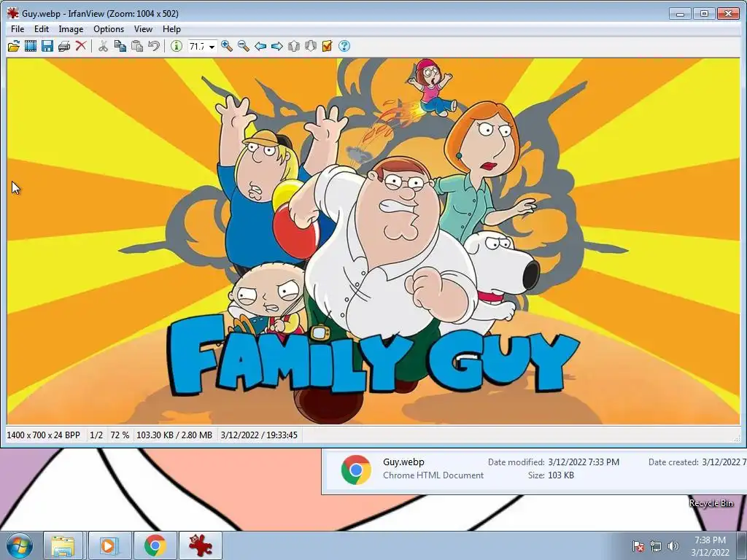The width and height of the screenshot is (747, 560).
Task: Open network tray icon
Action: point(656,546)
